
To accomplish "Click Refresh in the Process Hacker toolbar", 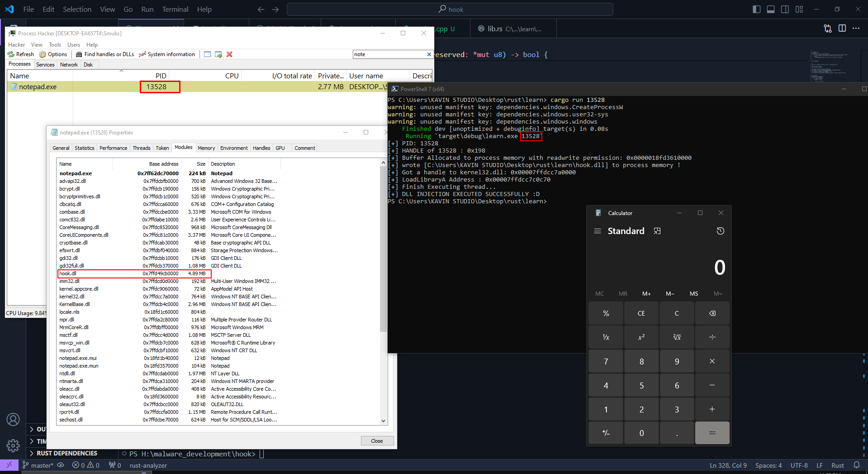I will 21,54.
